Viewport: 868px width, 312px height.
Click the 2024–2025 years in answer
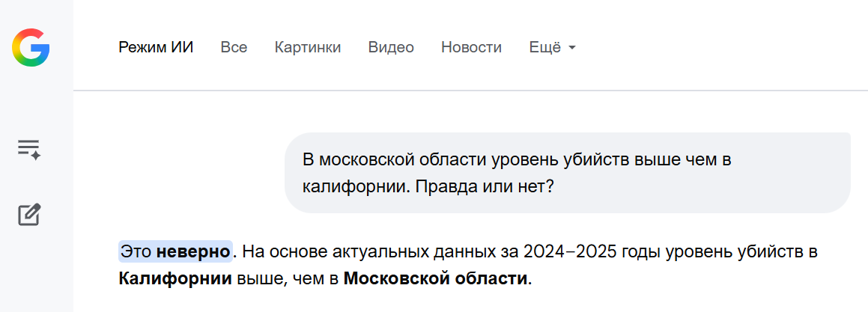(x=570, y=252)
